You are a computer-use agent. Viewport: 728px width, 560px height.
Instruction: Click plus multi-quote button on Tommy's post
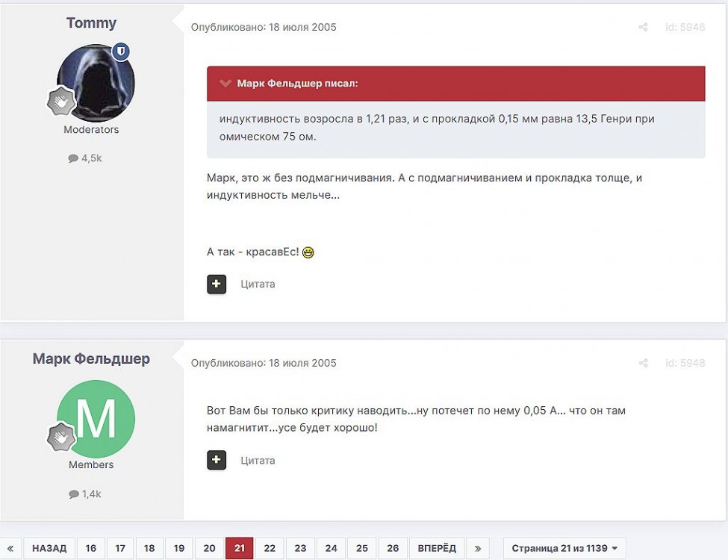pyautogui.click(x=217, y=284)
